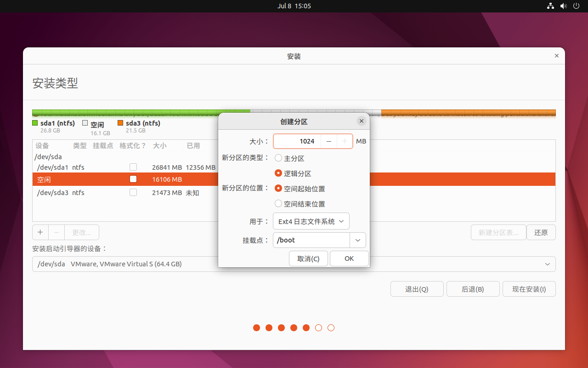Click the plus button to increase partition size

pyautogui.click(x=345, y=141)
